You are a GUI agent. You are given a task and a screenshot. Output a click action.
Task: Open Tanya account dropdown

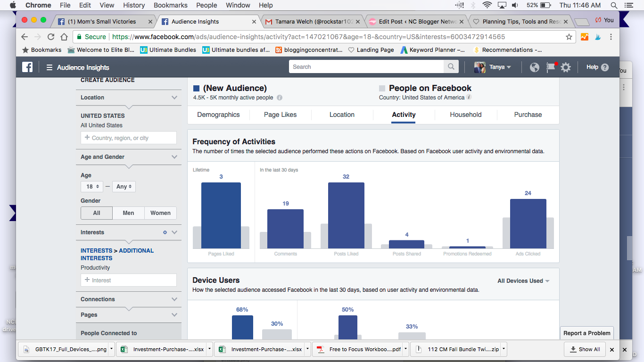pos(500,67)
